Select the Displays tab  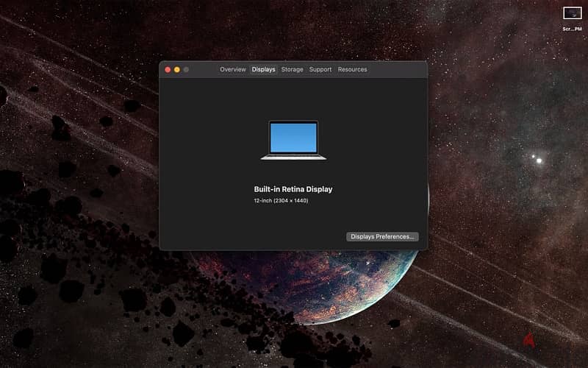coord(263,69)
